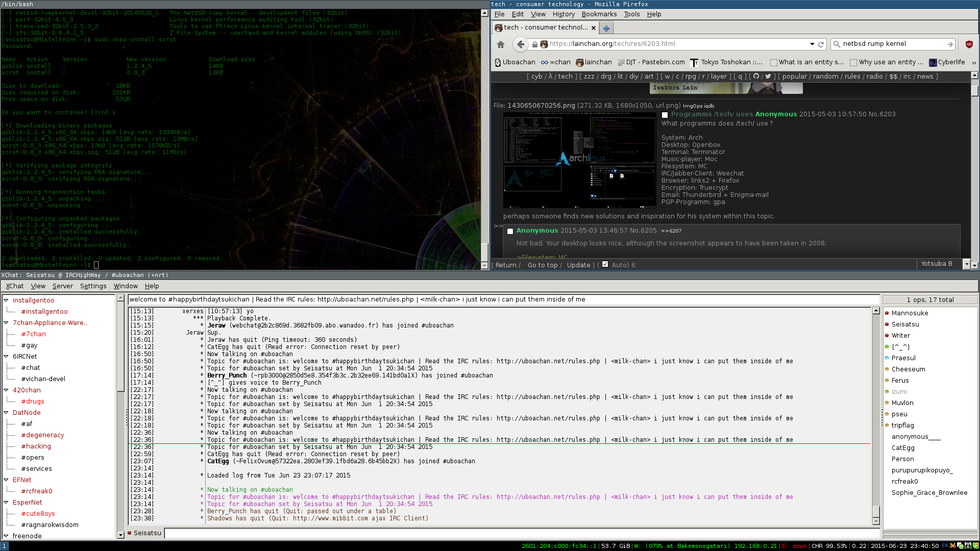Toggle the Auto update checkbox

605,264
